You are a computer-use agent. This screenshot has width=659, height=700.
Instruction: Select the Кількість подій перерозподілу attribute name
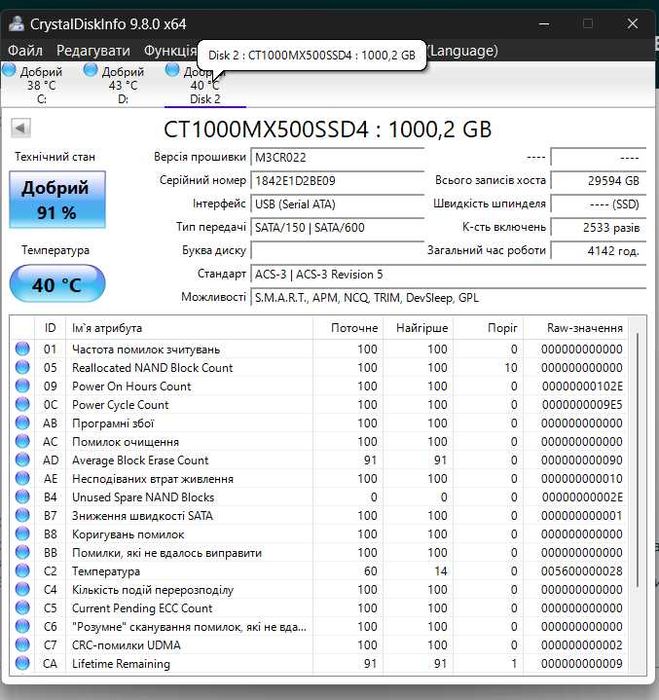(x=153, y=590)
